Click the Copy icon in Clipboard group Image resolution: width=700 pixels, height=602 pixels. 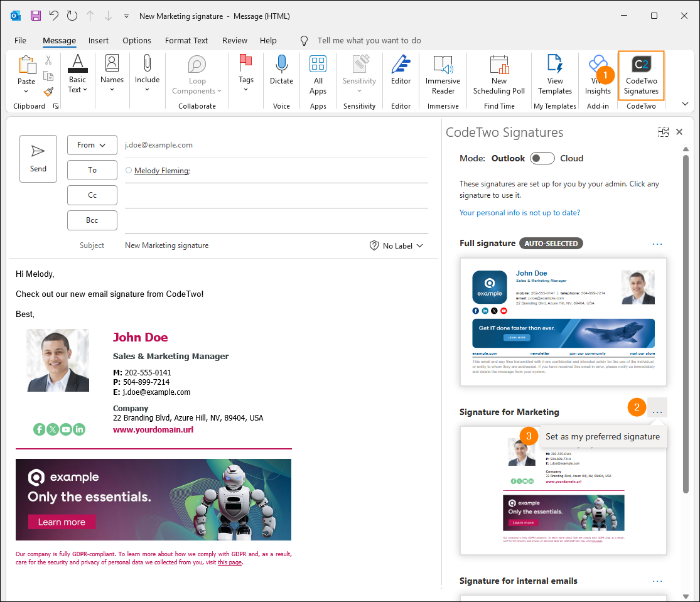pyautogui.click(x=48, y=76)
